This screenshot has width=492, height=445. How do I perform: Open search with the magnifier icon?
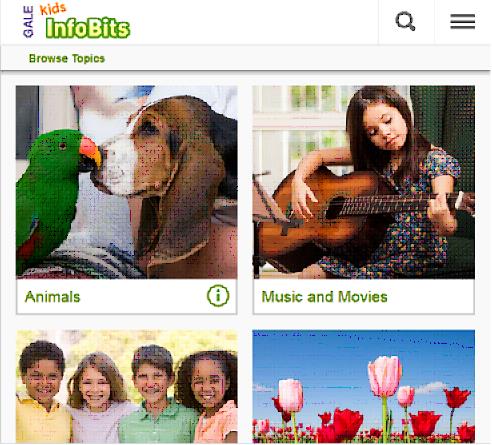tap(405, 21)
